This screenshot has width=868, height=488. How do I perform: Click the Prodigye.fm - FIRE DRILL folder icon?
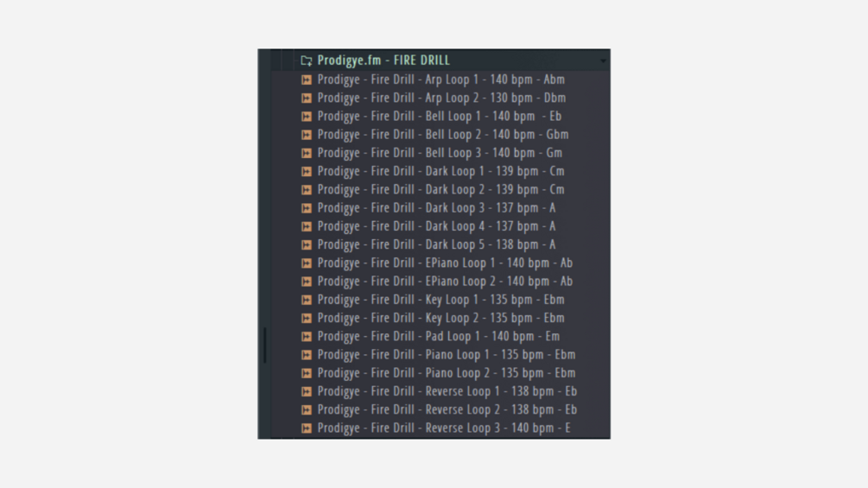[306, 60]
